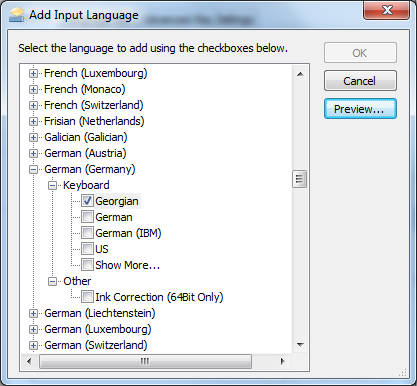Check the German keyboard checkbox
Screen dimensions: 417x386
pos(87,217)
